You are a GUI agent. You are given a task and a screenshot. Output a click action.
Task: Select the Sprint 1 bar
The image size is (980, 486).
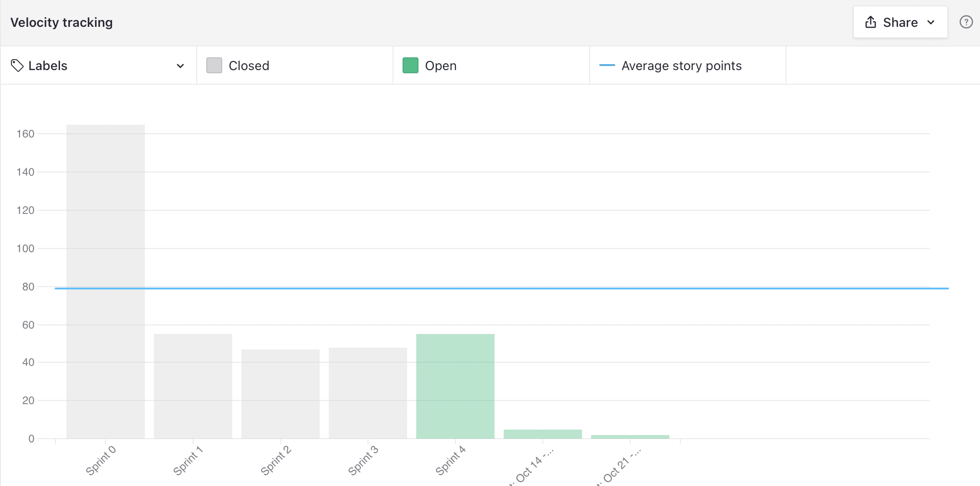pyautogui.click(x=193, y=386)
